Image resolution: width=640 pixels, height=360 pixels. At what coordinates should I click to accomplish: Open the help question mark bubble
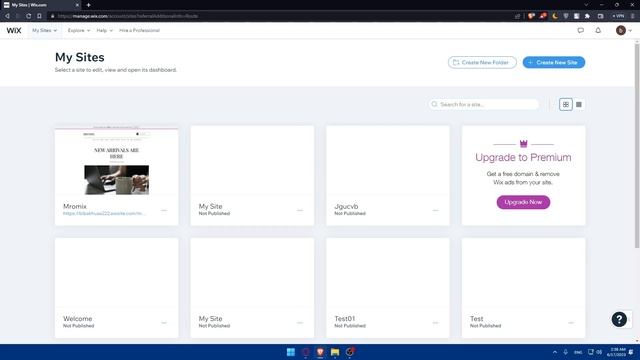pos(619,319)
